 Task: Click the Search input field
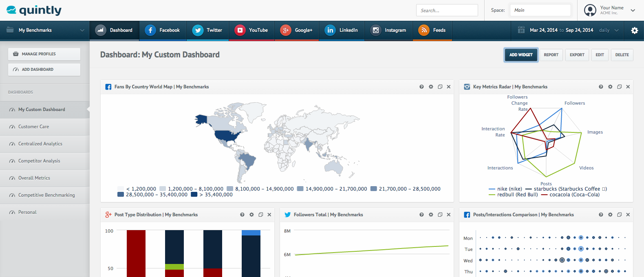click(447, 11)
